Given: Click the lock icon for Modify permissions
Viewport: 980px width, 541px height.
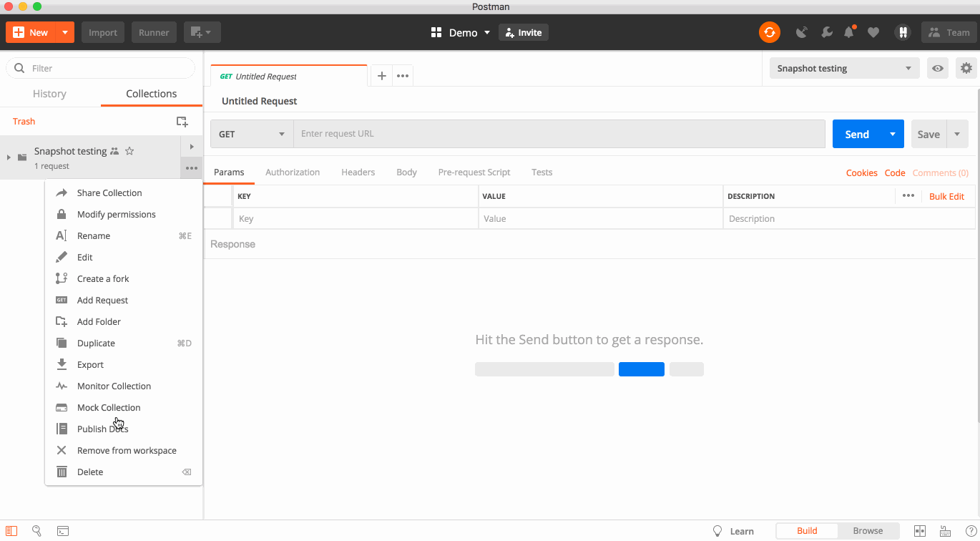Looking at the screenshot, I should pos(62,214).
